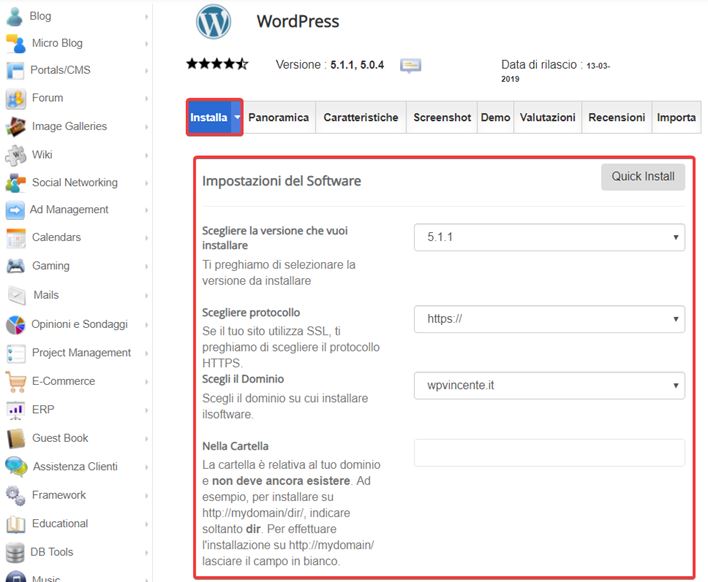Click the Mails envelope icon
This screenshot has height=582, width=708.
[17, 296]
